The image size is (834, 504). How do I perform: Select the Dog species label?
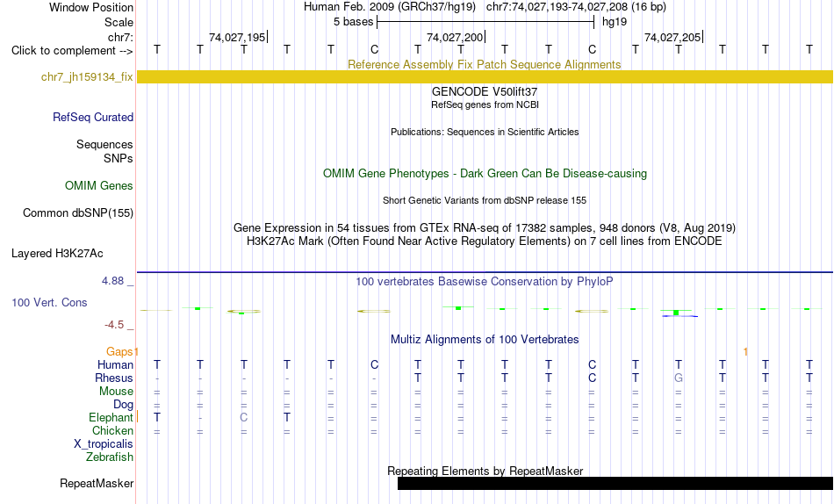point(123,405)
